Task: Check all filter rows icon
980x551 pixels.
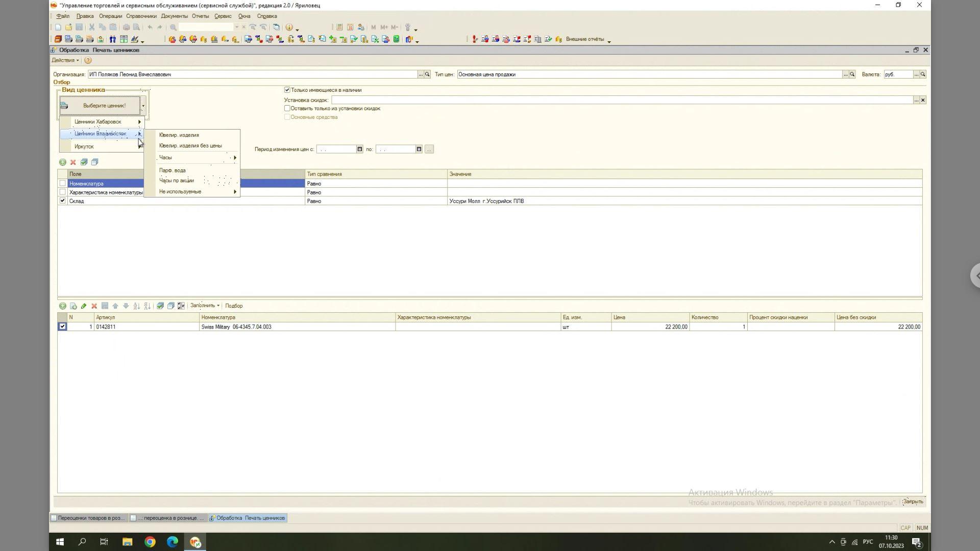Action: click(84, 162)
